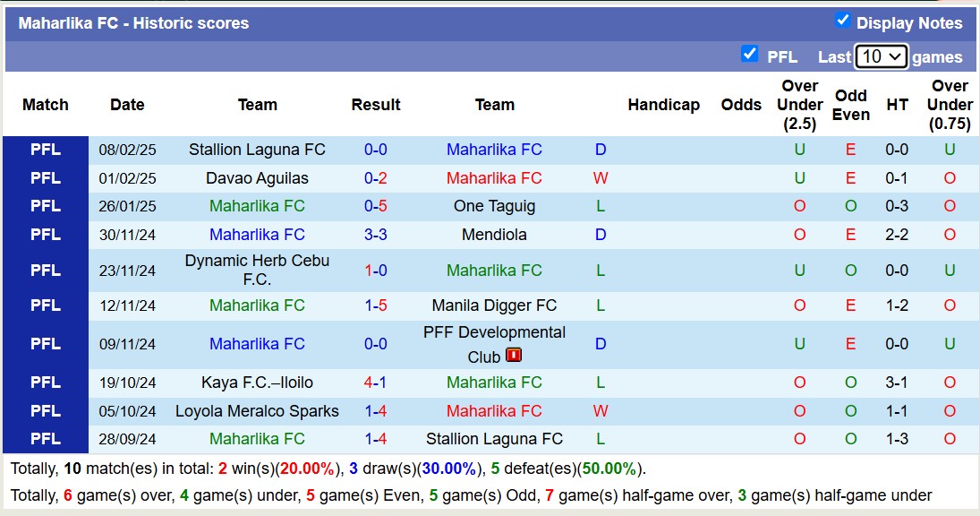Click the PFL badge on the Mendiola match row

(45, 234)
